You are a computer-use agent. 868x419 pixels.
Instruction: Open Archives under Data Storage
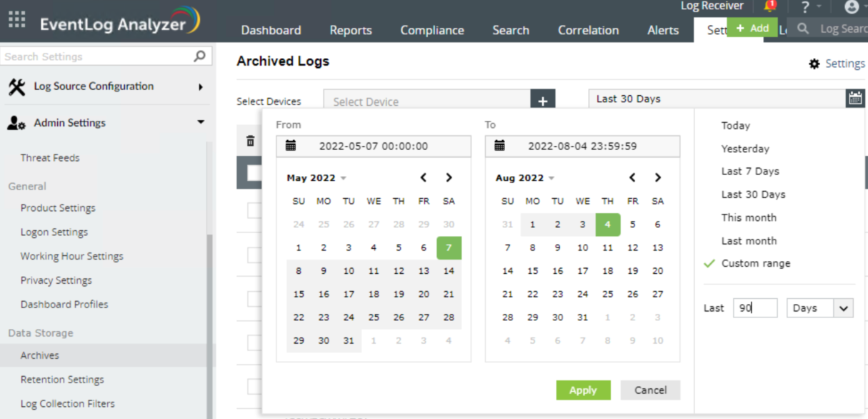(40, 355)
